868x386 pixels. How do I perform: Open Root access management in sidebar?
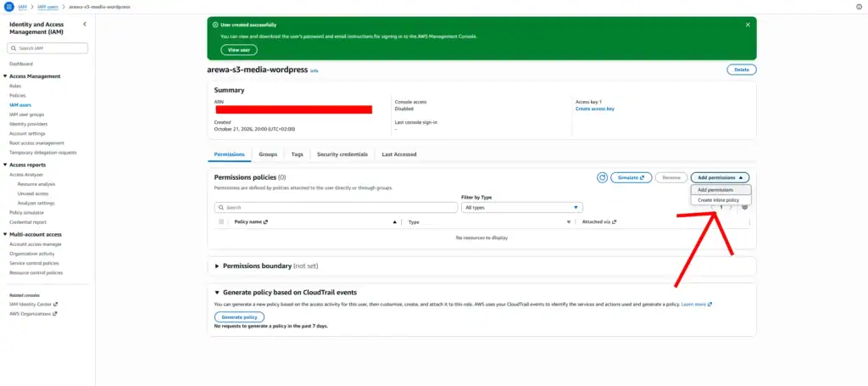(36, 143)
